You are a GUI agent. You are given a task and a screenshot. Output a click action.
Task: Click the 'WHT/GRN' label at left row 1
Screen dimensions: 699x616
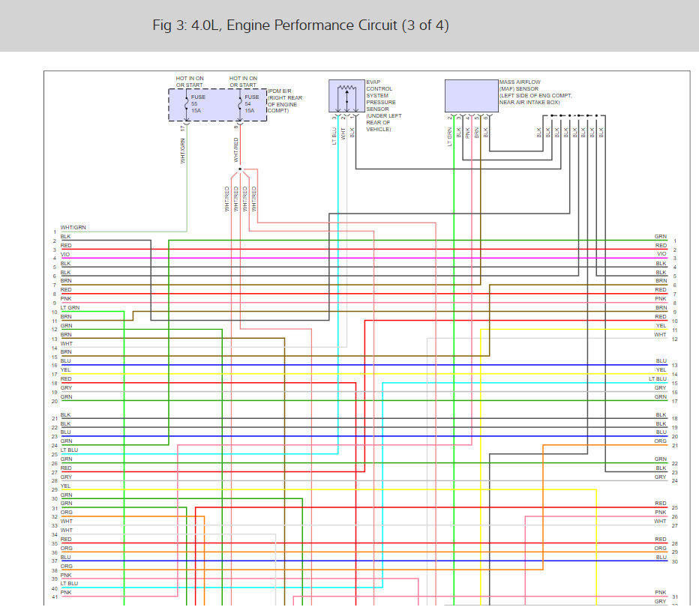[73, 227]
